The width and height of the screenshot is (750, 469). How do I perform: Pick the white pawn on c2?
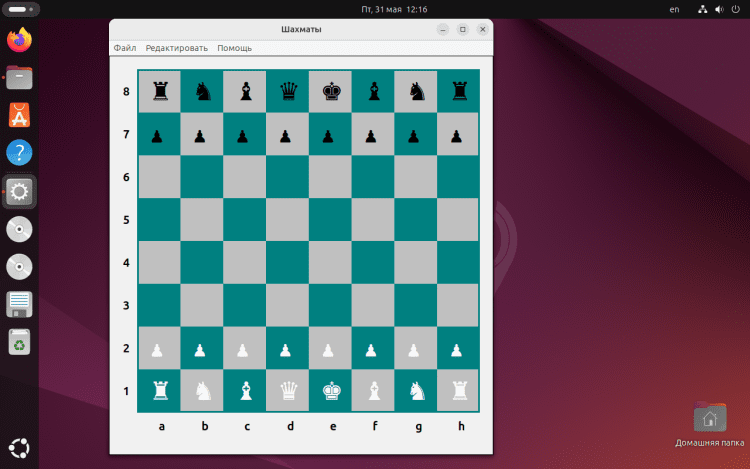coord(243,350)
